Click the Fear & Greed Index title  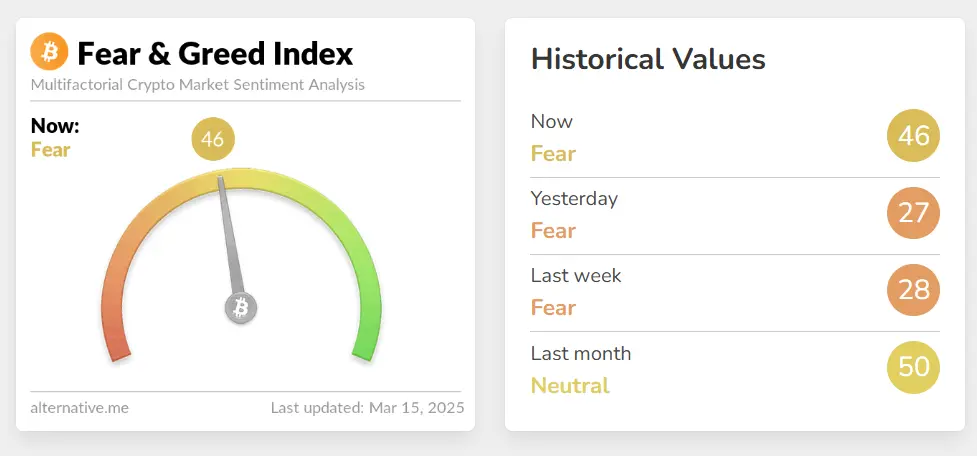point(215,52)
